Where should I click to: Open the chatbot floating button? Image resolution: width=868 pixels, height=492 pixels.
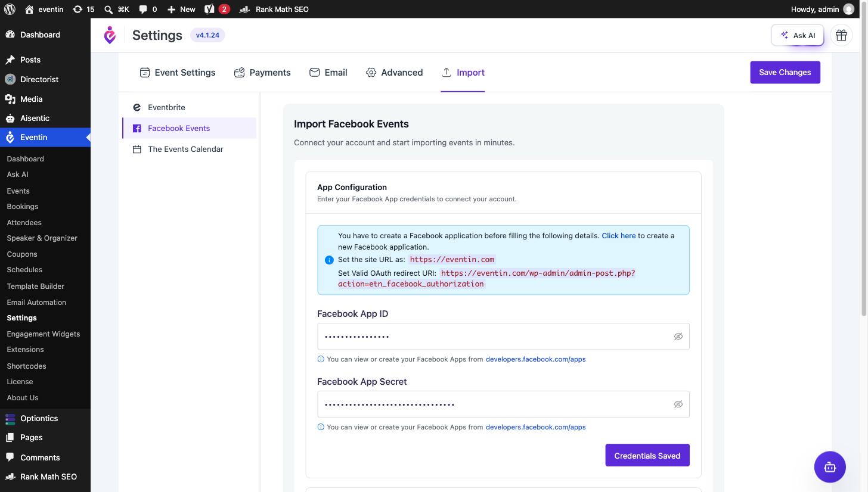(830, 467)
